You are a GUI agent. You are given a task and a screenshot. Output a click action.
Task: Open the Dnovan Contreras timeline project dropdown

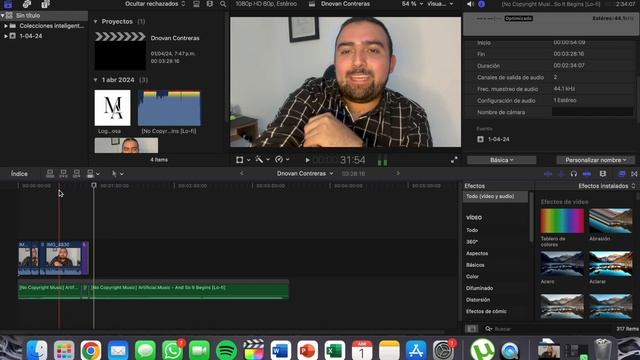(x=305, y=173)
